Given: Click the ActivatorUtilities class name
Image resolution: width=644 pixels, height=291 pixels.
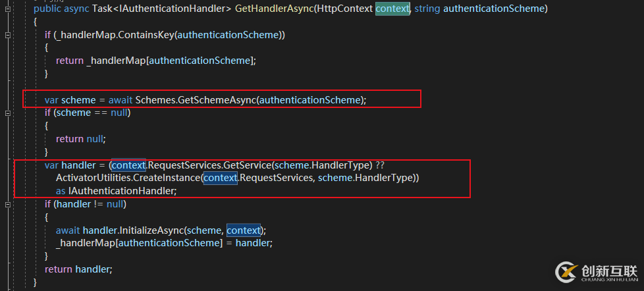Looking at the screenshot, I should (92, 178).
